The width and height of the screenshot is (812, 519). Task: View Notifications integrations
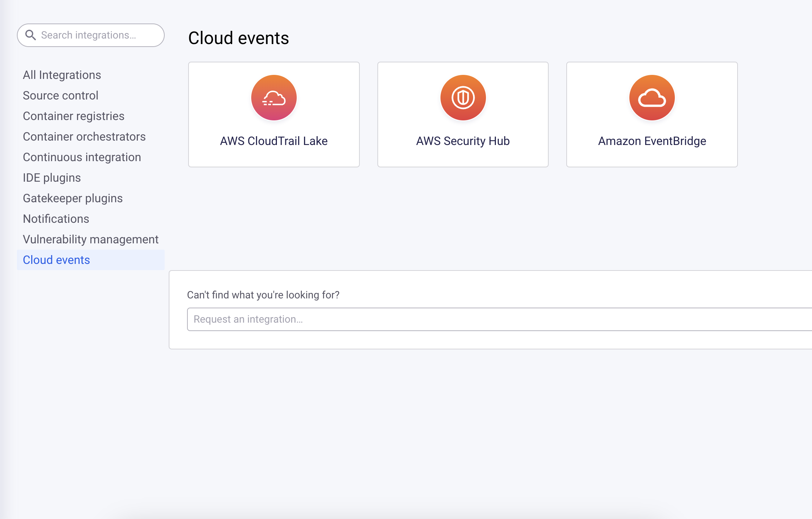coord(56,218)
